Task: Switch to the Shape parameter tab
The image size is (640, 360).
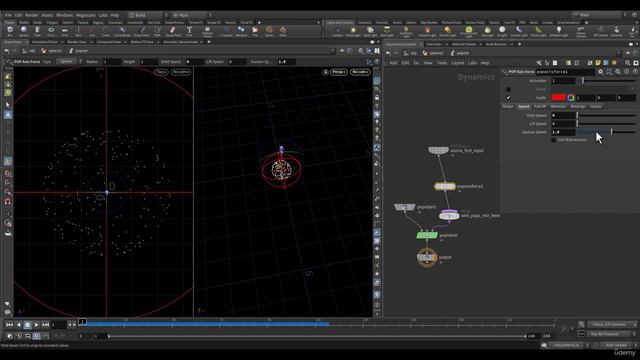Action: [508, 107]
